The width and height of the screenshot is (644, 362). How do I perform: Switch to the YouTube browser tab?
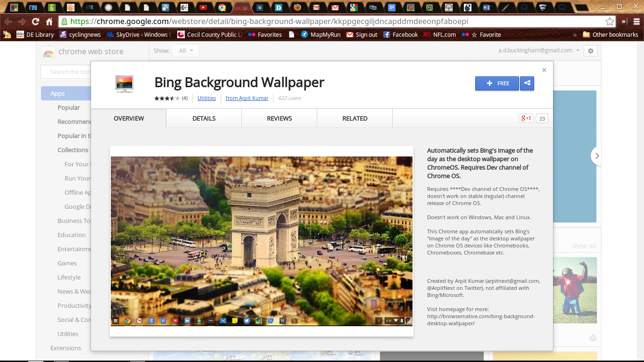coord(203,8)
